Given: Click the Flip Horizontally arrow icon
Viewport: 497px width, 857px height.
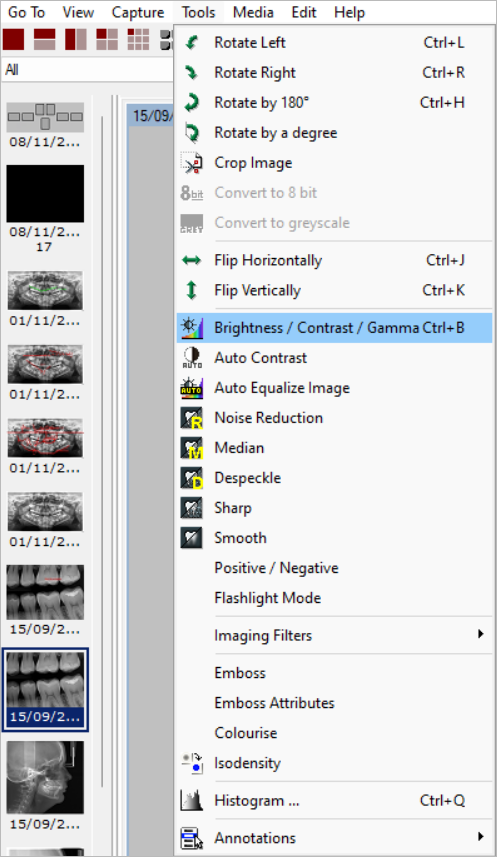Looking at the screenshot, I should (x=191, y=261).
